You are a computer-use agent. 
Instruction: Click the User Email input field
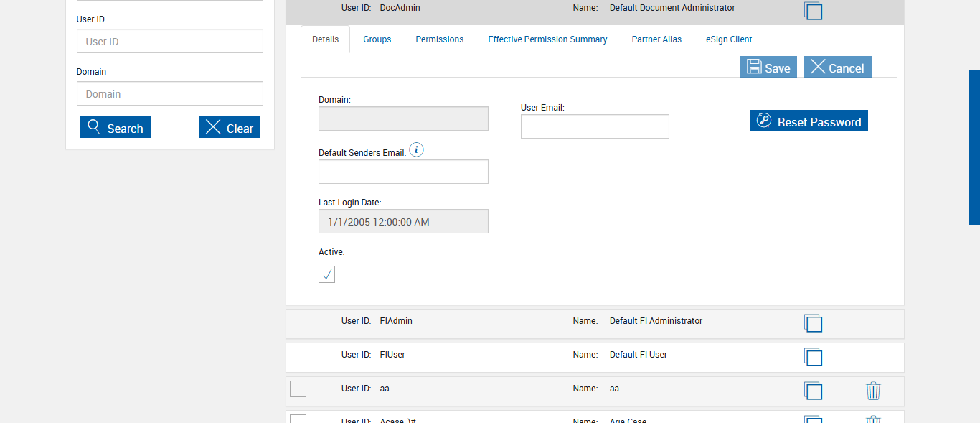tap(595, 126)
